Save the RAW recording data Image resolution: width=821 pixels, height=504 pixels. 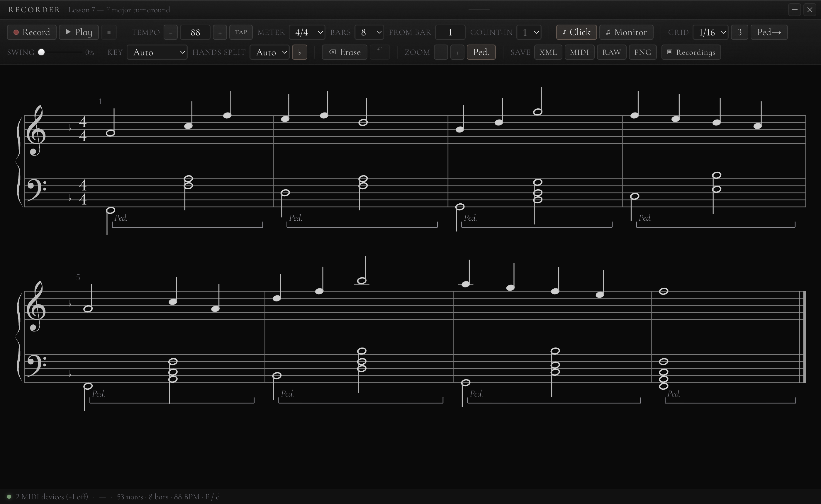click(x=611, y=52)
